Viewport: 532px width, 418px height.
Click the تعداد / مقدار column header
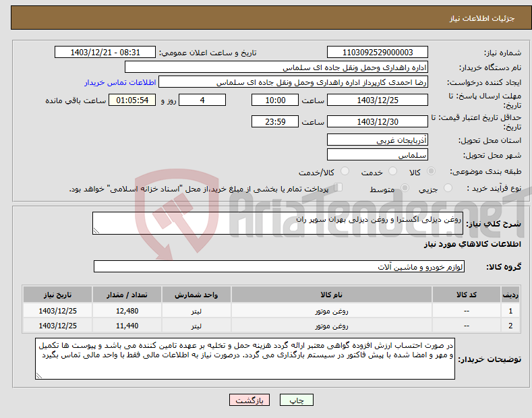click(127, 295)
